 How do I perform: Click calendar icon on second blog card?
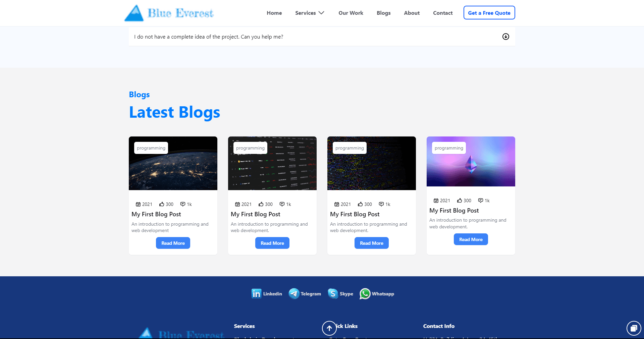237,204
